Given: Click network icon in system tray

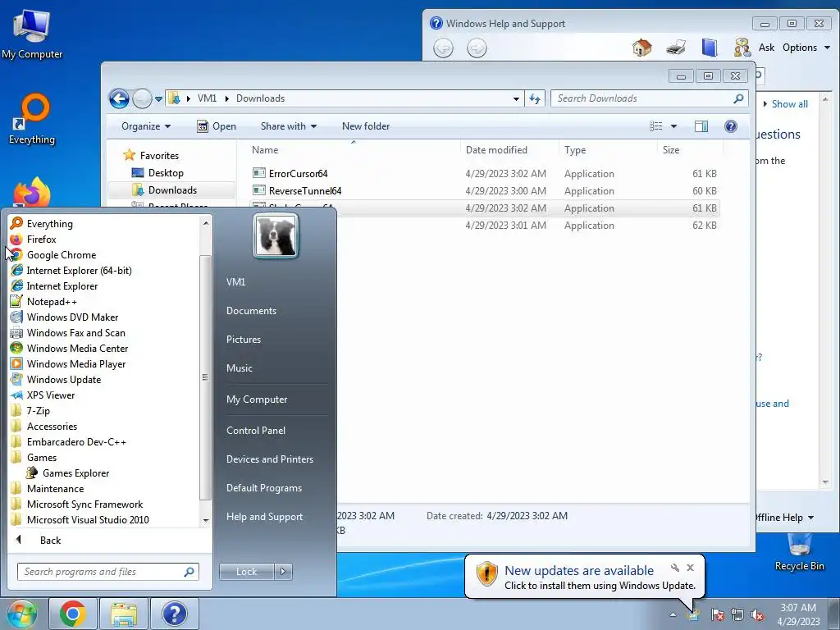Looking at the screenshot, I should tap(737, 614).
